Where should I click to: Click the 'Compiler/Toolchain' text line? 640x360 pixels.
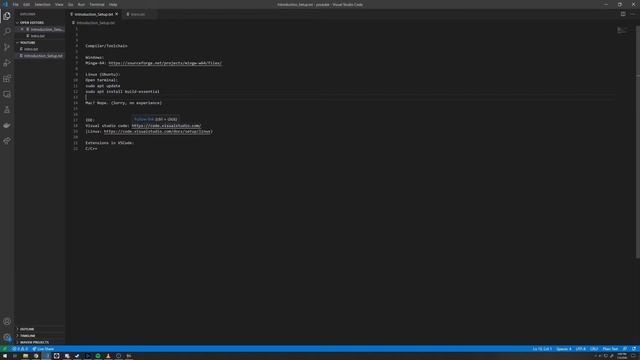pyautogui.click(x=107, y=46)
